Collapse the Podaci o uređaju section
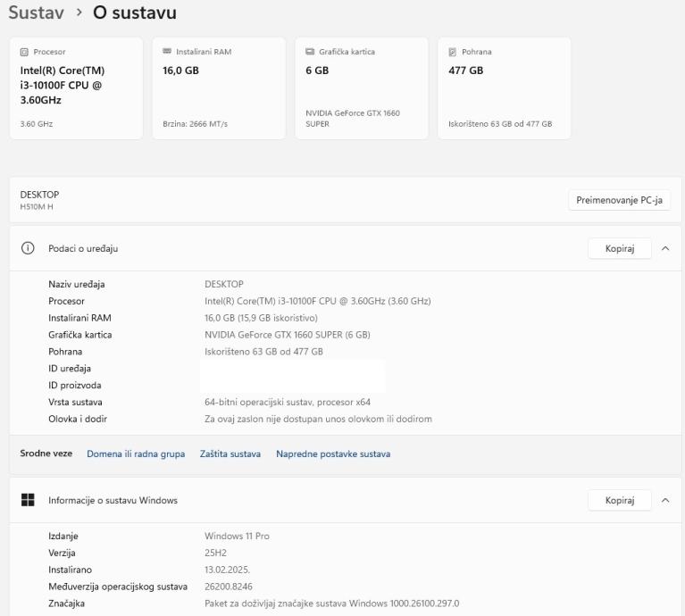685x616 pixels. [x=665, y=248]
